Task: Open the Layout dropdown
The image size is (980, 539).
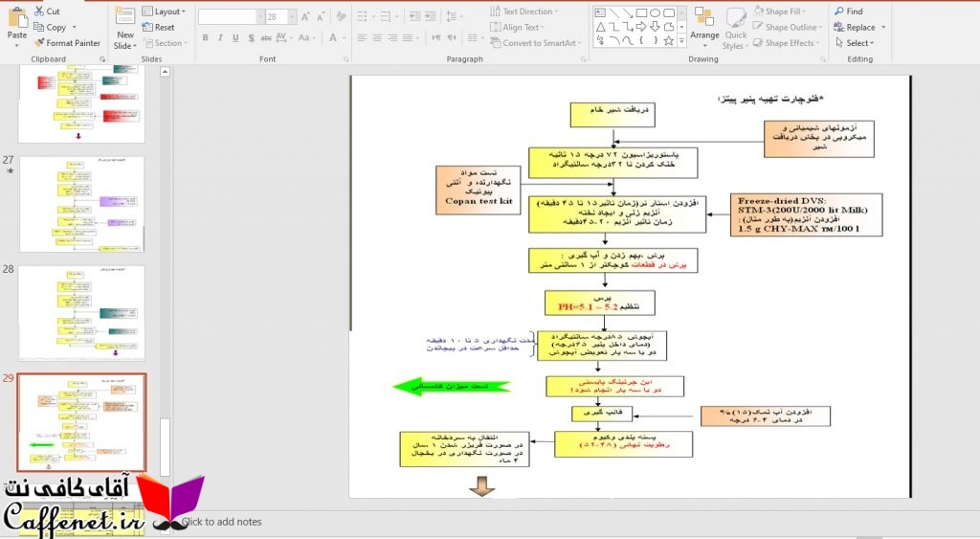Action: pyautogui.click(x=164, y=11)
